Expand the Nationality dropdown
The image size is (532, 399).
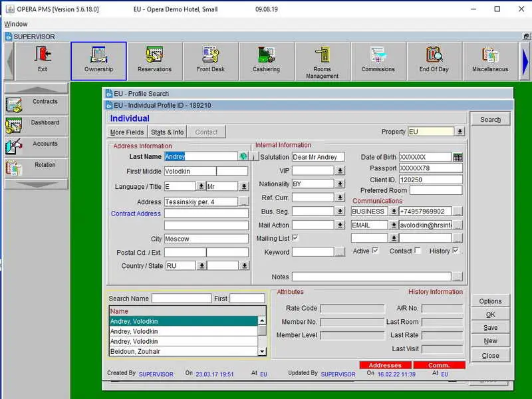[340, 184]
